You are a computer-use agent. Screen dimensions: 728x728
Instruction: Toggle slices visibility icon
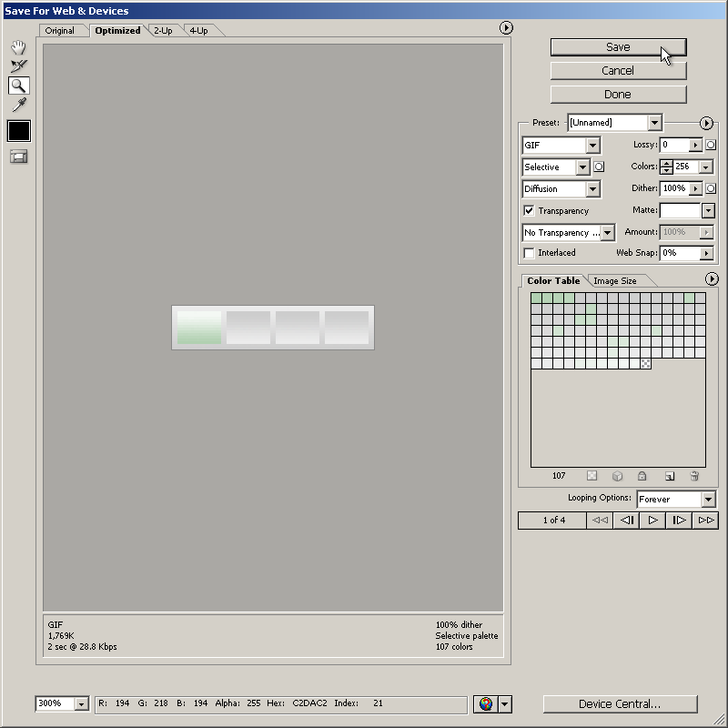coord(18,157)
